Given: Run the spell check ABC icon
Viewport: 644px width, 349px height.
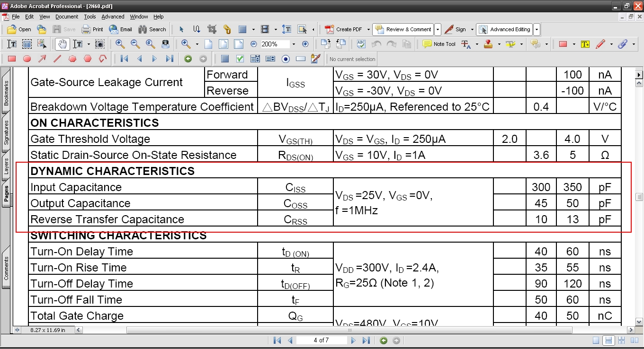Looking at the screenshot, I should click(x=361, y=44).
